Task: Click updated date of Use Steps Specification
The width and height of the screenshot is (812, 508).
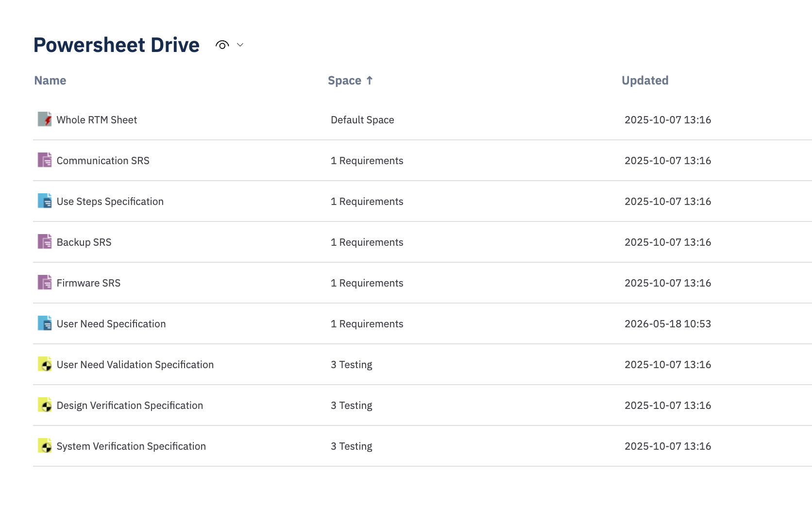Action: click(x=668, y=202)
